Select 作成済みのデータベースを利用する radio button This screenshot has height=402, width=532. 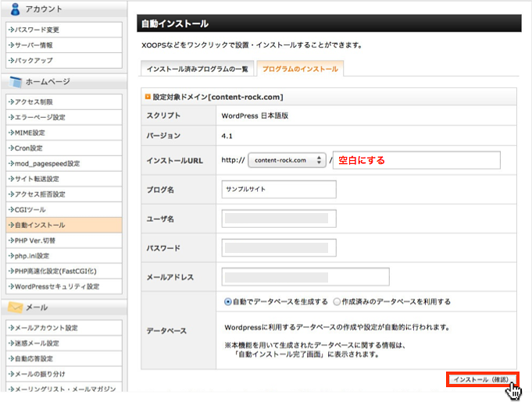pos(337,301)
